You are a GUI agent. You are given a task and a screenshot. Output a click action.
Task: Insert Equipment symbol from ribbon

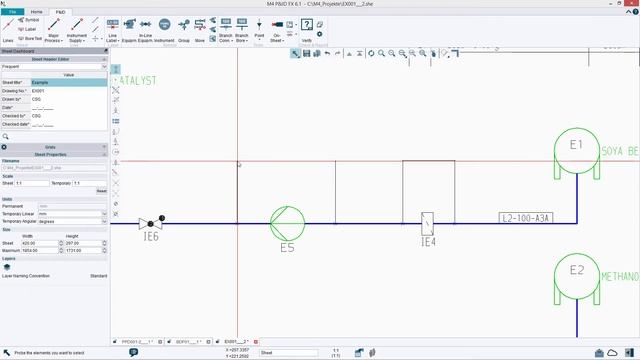[129, 31]
